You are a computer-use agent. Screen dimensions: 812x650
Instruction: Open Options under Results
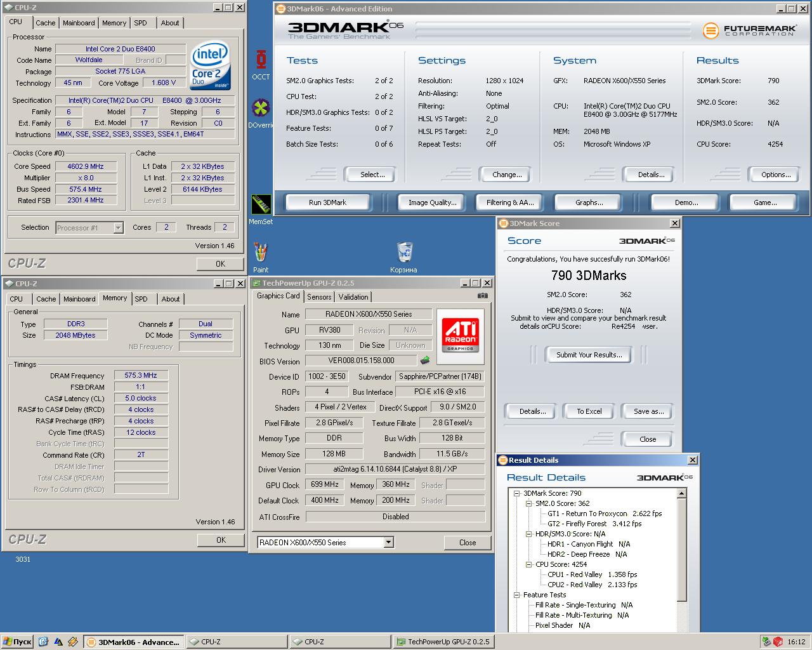[x=776, y=175]
